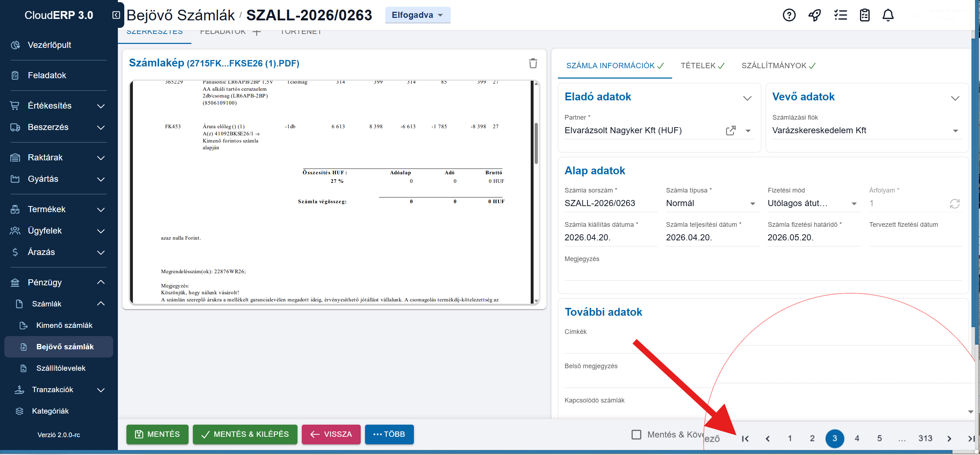The height and width of the screenshot is (455, 980).
Task: Click the notification bell icon
Action: click(x=887, y=15)
